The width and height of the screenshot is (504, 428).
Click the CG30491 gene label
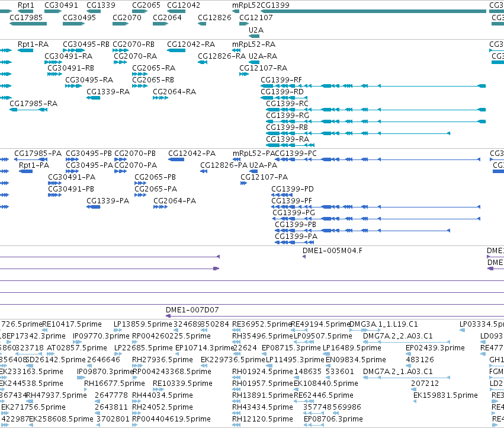point(61,5)
